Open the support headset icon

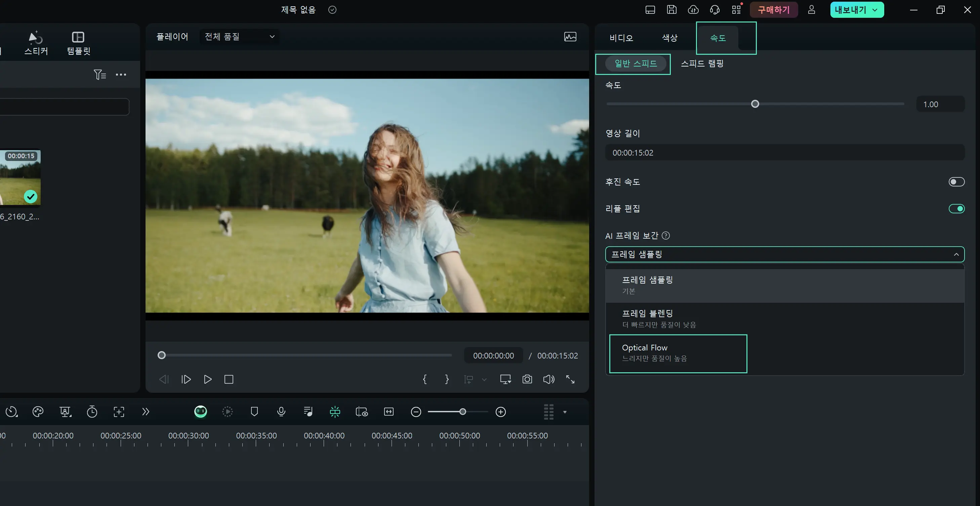pos(714,10)
